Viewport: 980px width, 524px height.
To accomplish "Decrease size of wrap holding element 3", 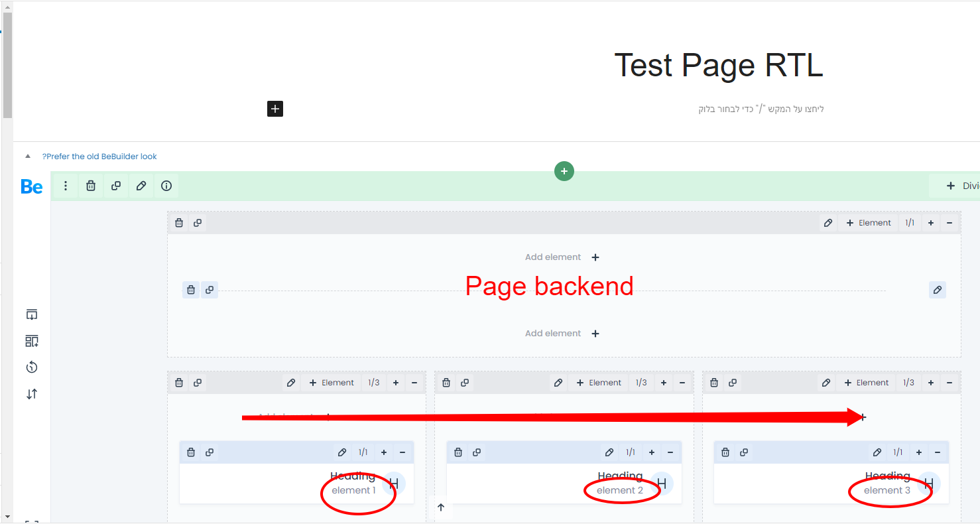I will 949,383.
